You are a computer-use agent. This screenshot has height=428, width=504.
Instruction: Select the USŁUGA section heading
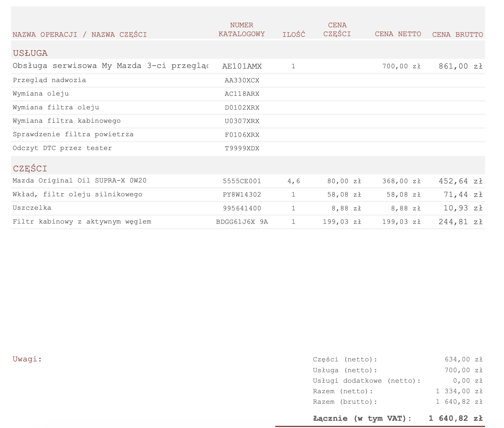[x=30, y=53]
